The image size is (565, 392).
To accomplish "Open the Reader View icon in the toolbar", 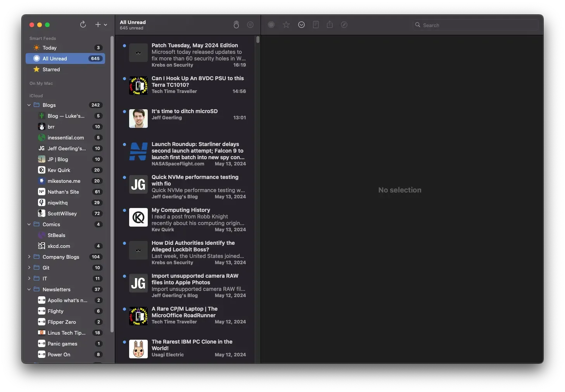I will point(316,25).
